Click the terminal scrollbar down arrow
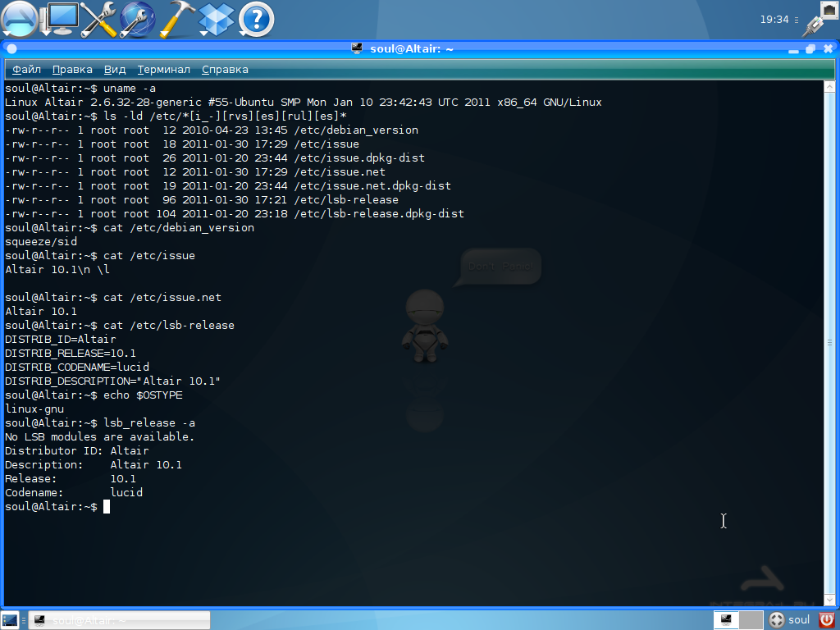Viewport: 840px width, 630px height. pyautogui.click(x=829, y=600)
